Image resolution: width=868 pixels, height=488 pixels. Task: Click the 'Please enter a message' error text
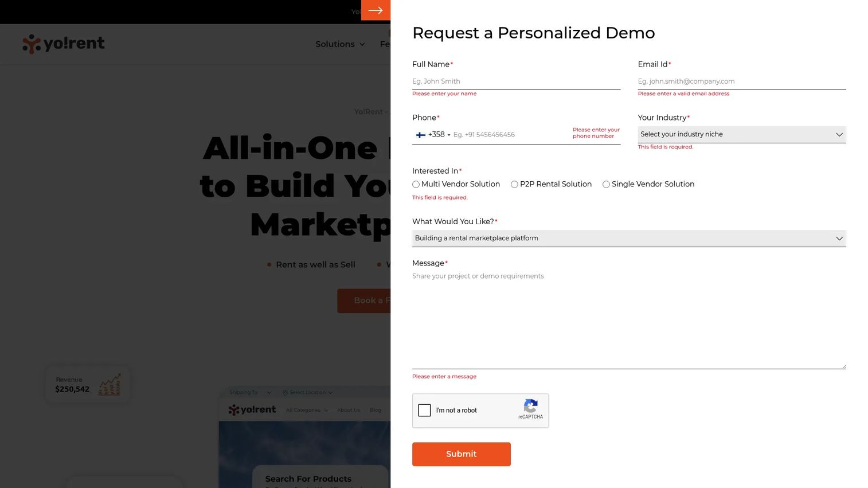tap(444, 377)
